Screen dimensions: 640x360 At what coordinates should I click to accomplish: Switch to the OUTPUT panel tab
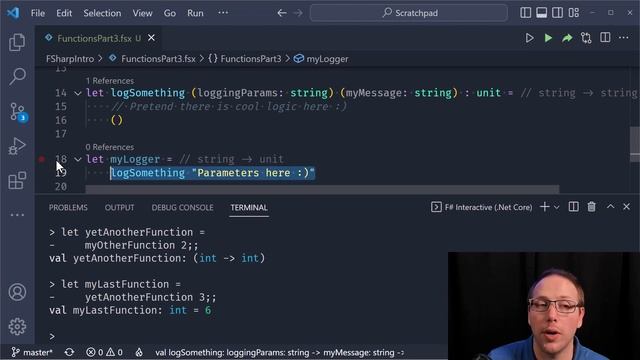tap(120, 208)
